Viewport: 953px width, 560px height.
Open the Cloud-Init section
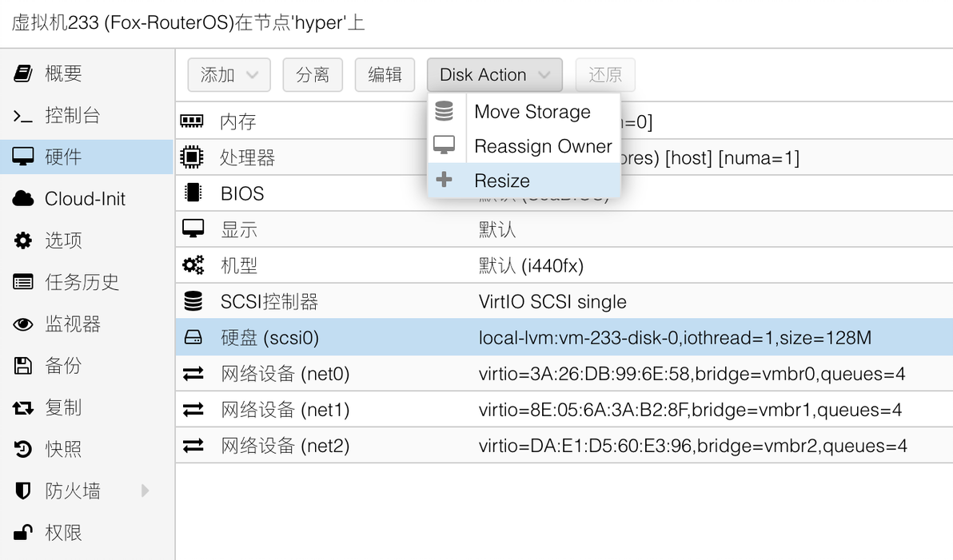pyautogui.click(x=85, y=199)
